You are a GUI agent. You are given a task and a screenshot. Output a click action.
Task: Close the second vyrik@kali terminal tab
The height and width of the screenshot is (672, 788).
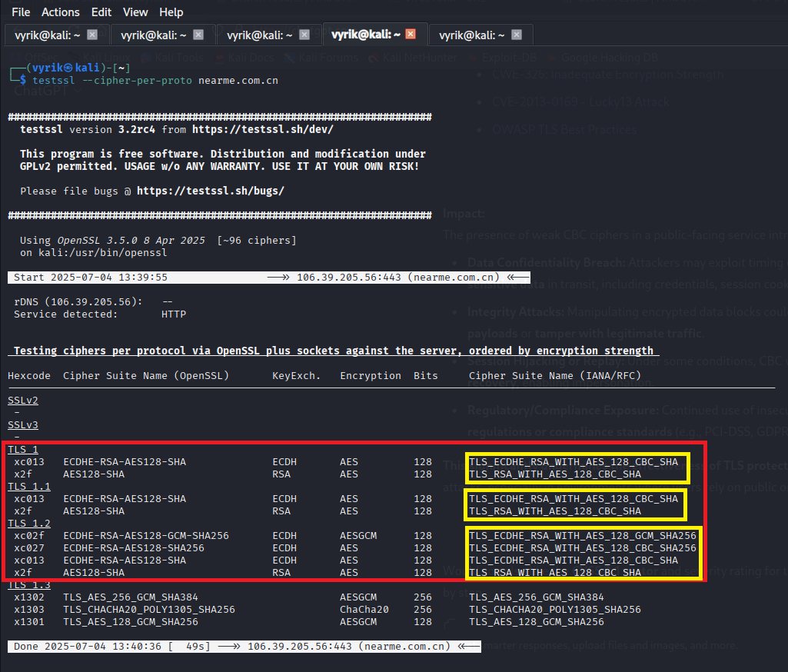pyautogui.click(x=198, y=35)
